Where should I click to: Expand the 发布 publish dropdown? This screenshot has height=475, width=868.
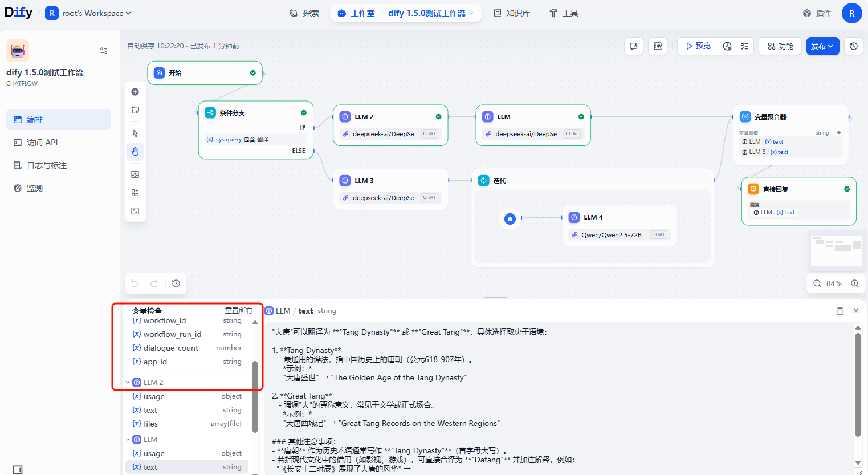(822, 46)
